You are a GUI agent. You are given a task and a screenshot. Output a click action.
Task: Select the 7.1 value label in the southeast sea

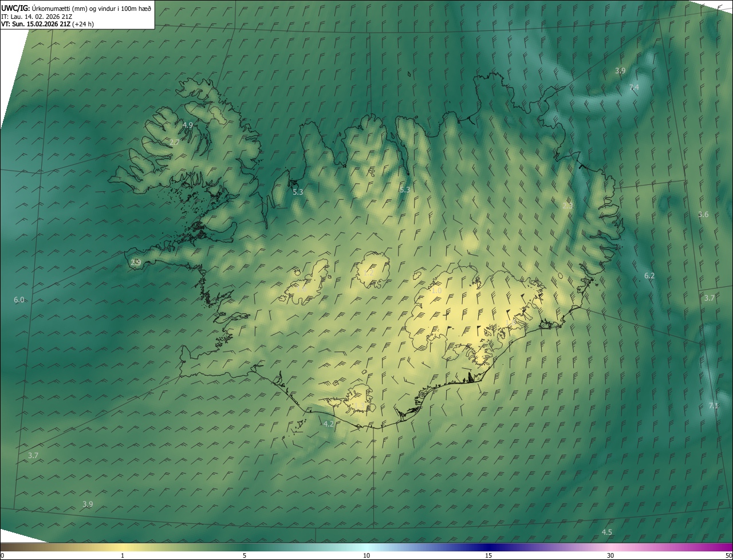[714, 405]
